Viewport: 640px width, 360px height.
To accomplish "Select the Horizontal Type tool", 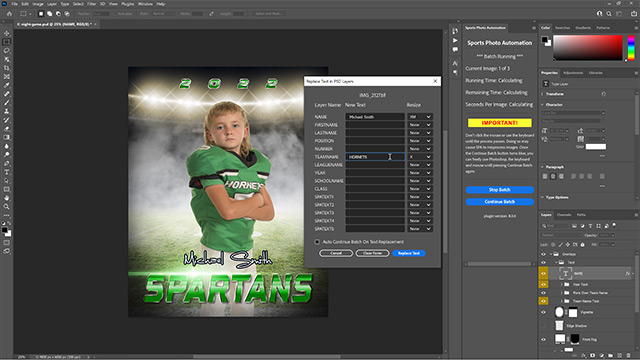I will (7, 172).
